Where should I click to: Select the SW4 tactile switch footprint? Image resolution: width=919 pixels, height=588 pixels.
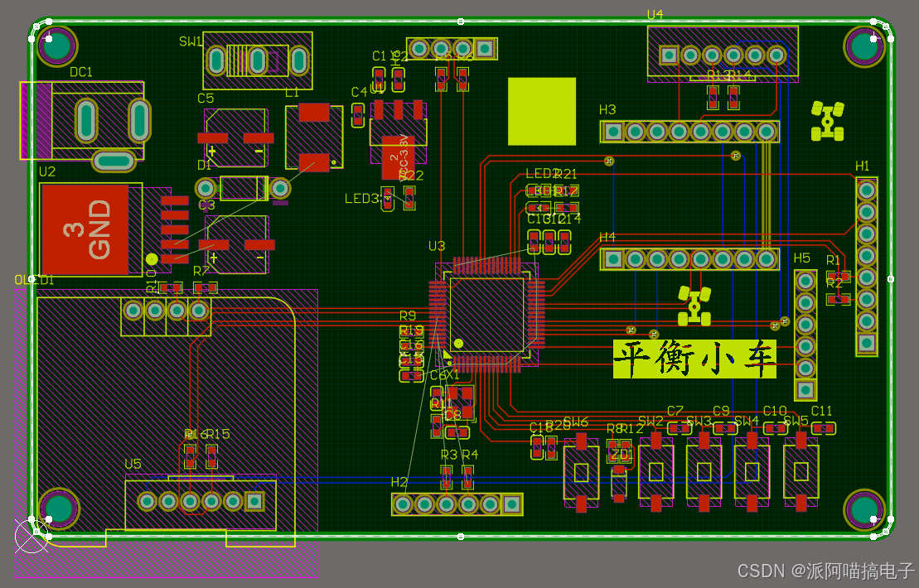(752, 471)
